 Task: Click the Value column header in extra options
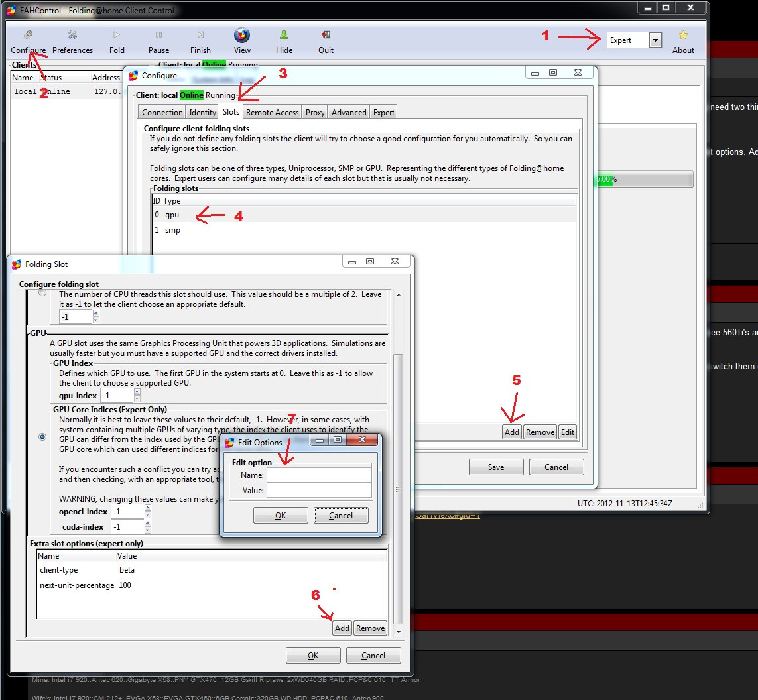pyautogui.click(x=127, y=556)
